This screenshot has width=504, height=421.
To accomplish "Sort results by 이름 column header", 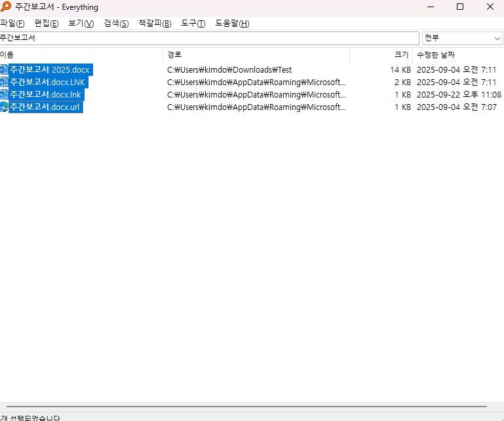I will click(x=81, y=55).
